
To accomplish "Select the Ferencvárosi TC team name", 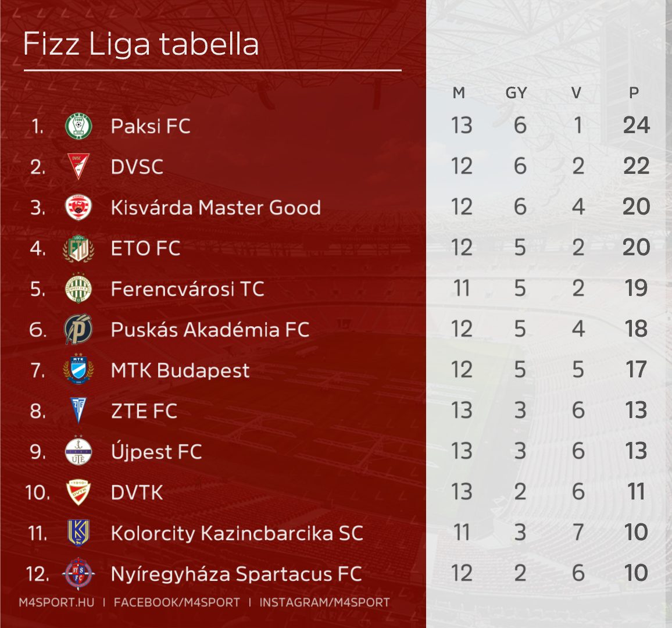I will point(187,289).
